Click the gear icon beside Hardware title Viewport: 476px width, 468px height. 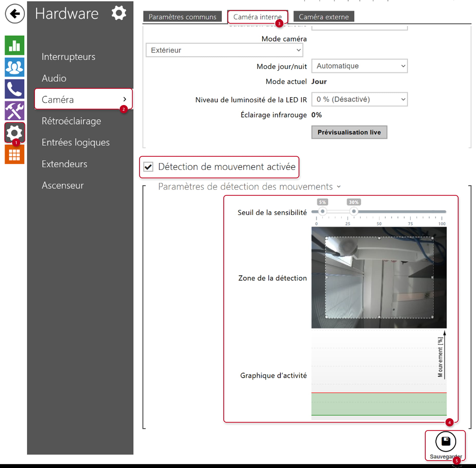[119, 13]
